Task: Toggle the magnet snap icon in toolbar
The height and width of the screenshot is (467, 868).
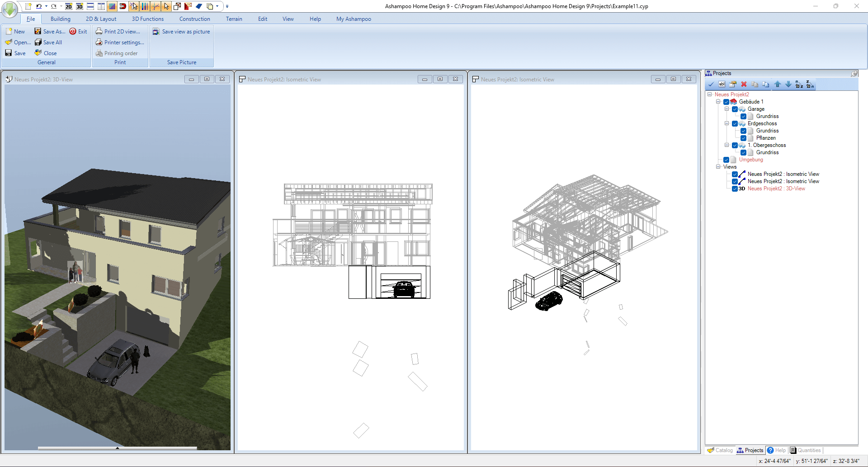Action: 123,7
